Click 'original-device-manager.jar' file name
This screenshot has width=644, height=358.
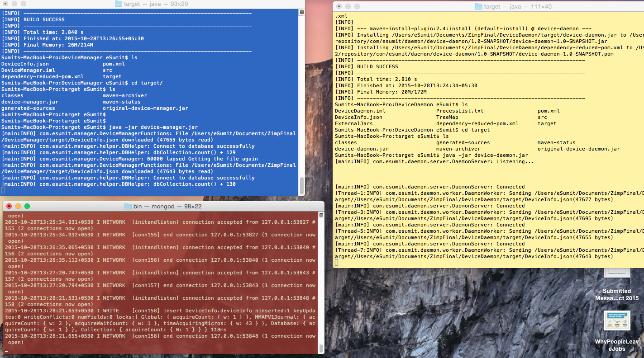pyautogui.click(x=145, y=108)
